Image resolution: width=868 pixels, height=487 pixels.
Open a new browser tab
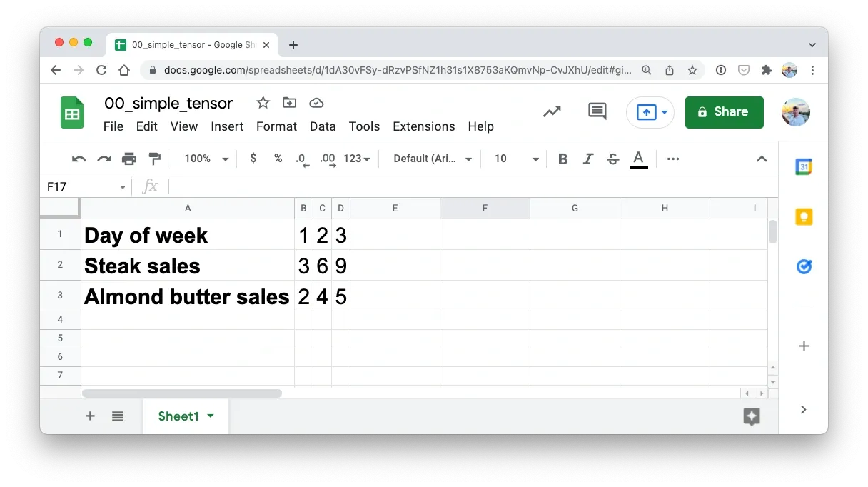[293, 45]
